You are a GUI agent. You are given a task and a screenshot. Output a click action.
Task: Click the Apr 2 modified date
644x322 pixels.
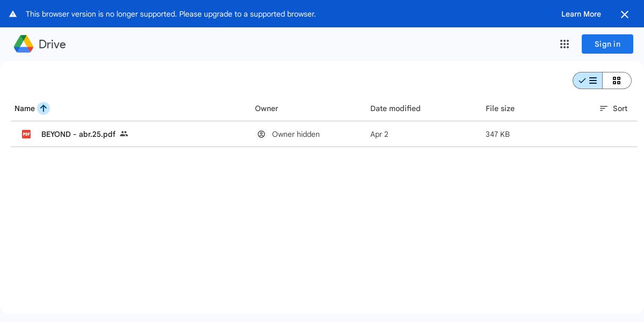coord(379,134)
